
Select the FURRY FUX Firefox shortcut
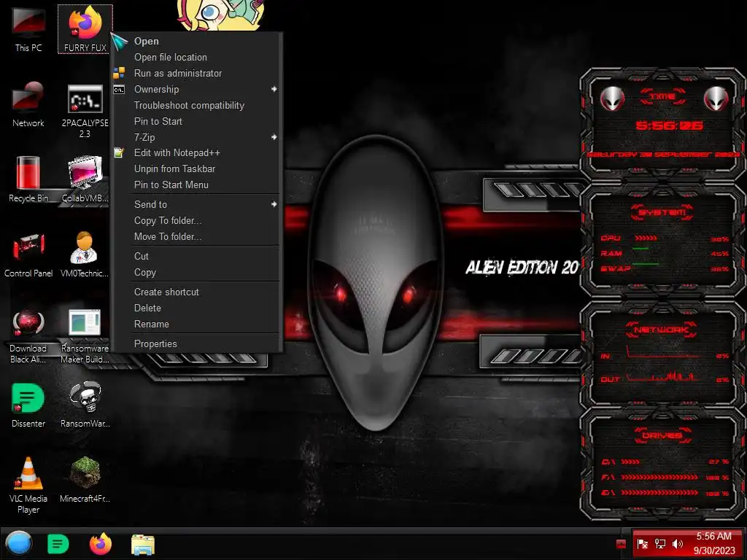(x=85, y=28)
